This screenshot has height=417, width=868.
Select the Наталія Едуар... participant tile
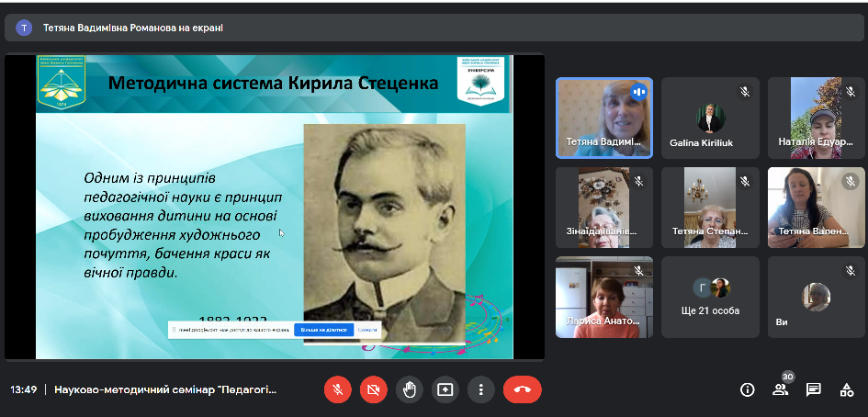pos(816,118)
